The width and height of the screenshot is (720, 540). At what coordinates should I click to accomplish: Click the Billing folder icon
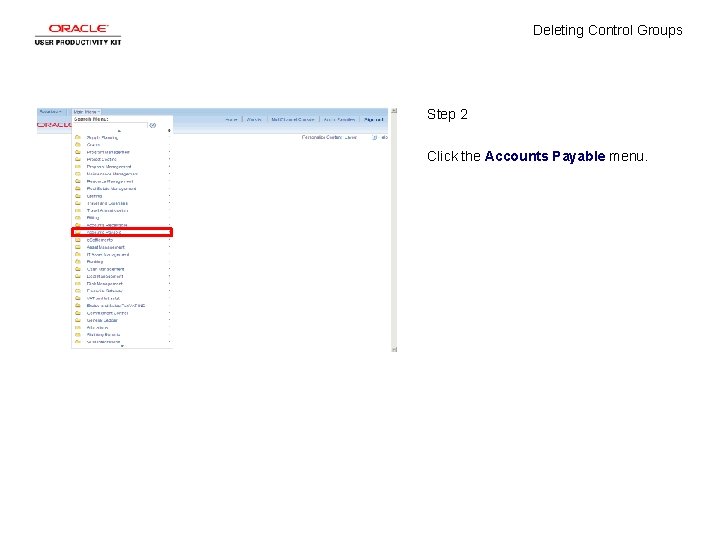point(78,218)
